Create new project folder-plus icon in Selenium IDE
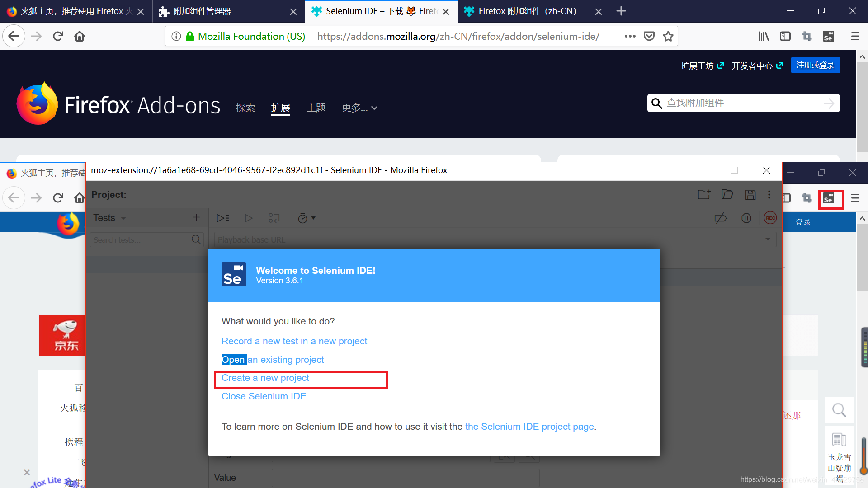868x488 pixels. (704, 195)
